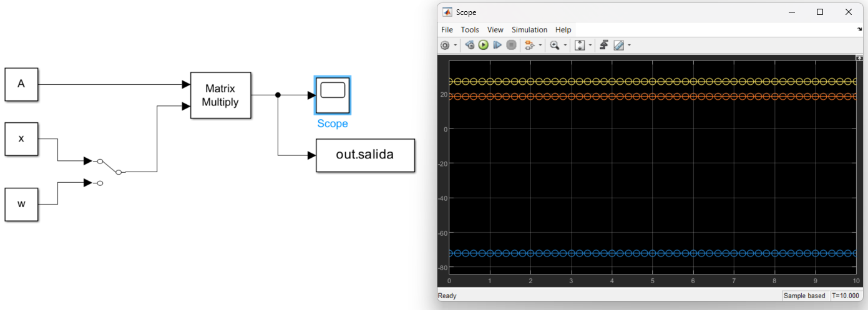Expand the Zoom tool dropdown arrow
The image size is (868, 310).
(x=565, y=46)
